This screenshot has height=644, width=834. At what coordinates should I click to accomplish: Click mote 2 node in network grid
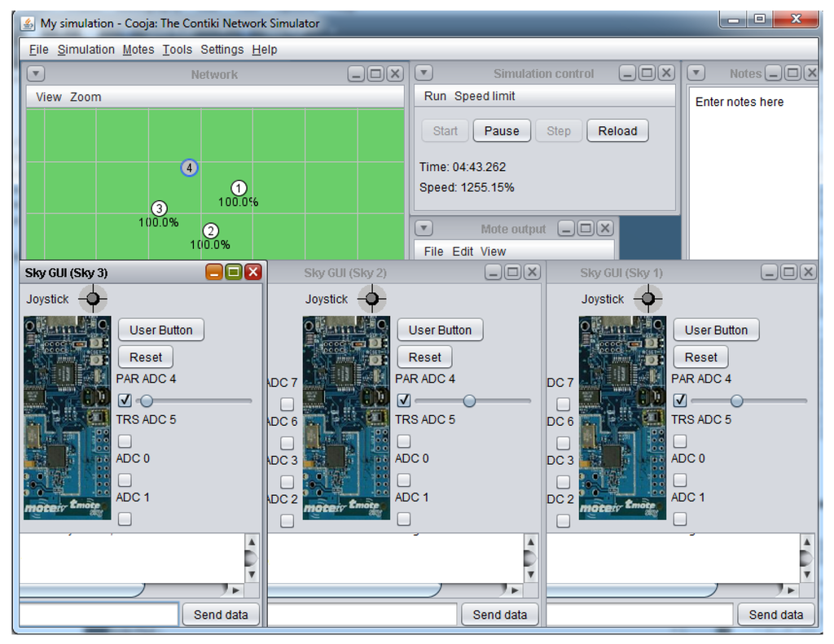tap(210, 230)
